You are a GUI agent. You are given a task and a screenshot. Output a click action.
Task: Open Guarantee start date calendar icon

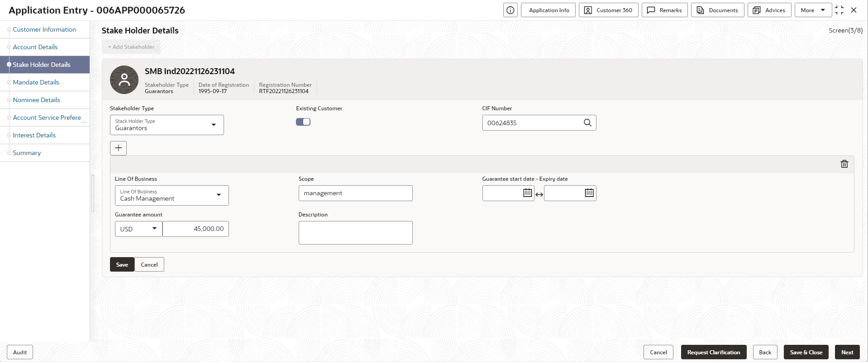click(x=528, y=193)
